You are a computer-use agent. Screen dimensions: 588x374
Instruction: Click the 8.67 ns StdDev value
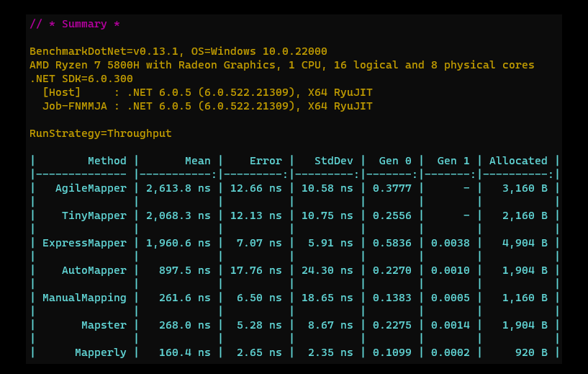coord(330,325)
